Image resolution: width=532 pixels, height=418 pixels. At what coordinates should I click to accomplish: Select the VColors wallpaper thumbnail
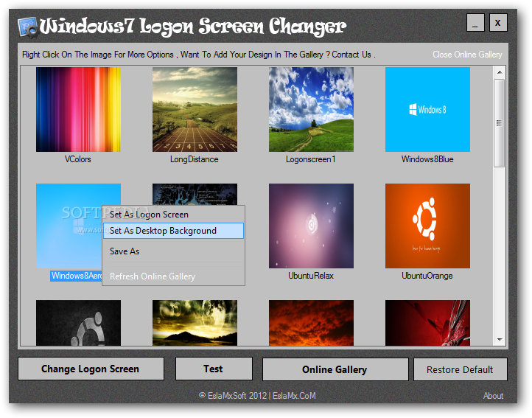coord(78,109)
